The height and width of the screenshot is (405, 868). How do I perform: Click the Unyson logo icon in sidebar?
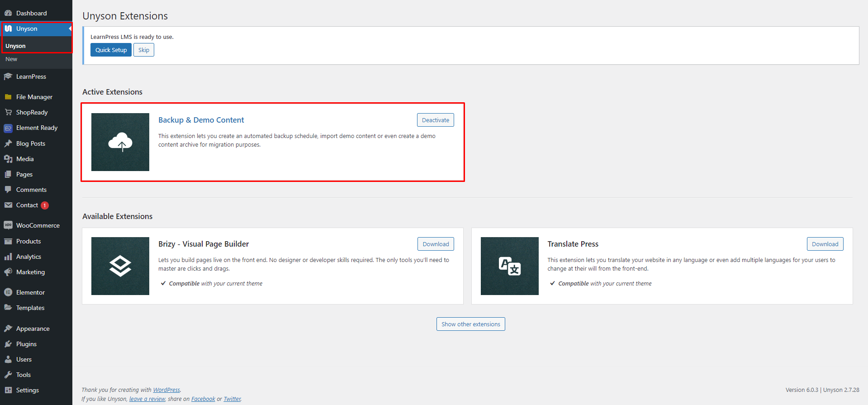pyautogui.click(x=8, y=29)
